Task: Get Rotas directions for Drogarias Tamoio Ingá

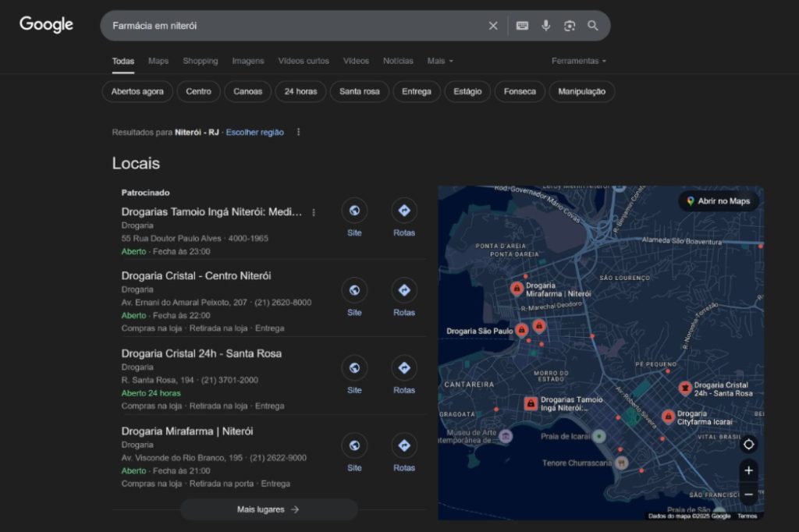Action: click(x=404, y=211)
